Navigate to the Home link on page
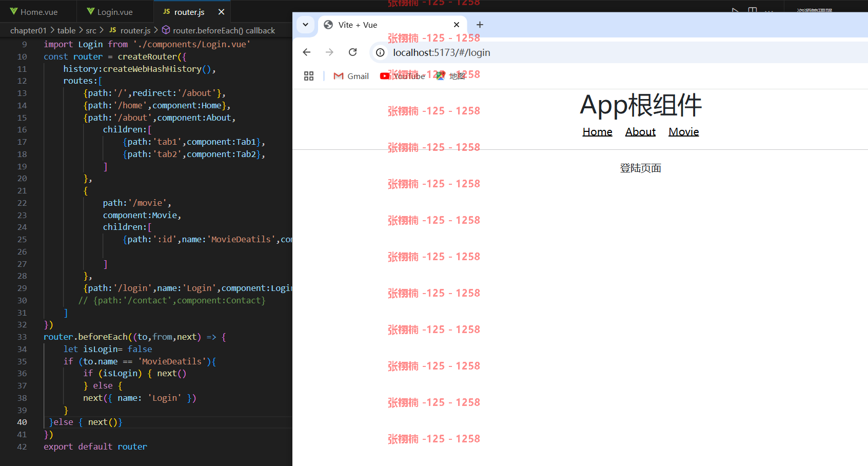Viewport: 868px width, 466px height. point(597,132)
